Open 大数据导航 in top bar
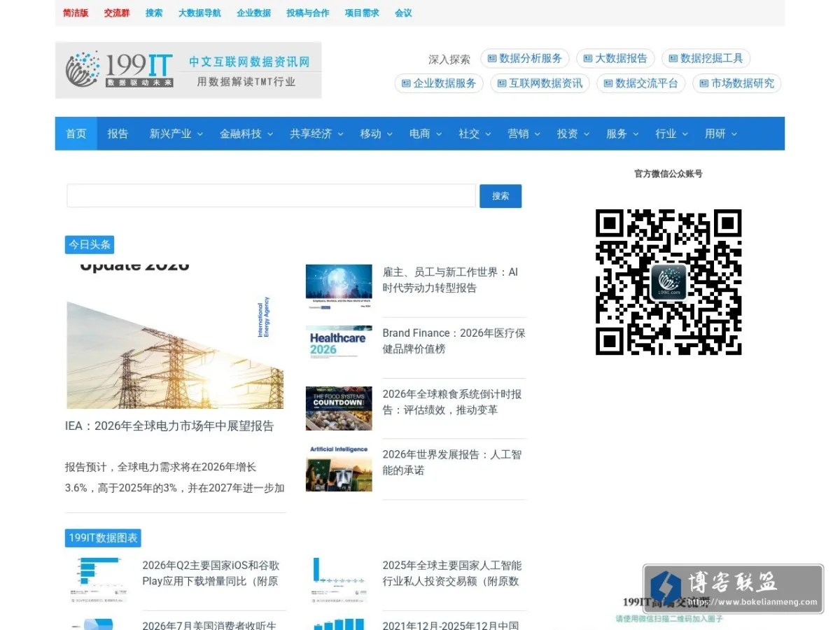 point(199,13)
